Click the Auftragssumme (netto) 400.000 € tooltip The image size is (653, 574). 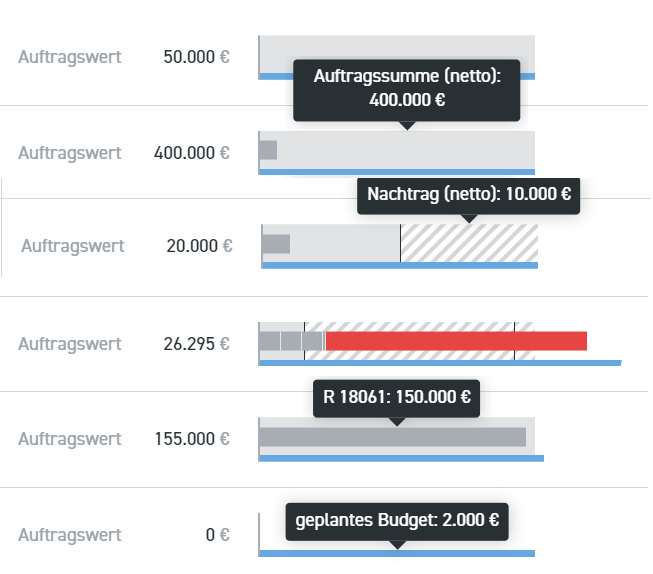coord(406,88)
